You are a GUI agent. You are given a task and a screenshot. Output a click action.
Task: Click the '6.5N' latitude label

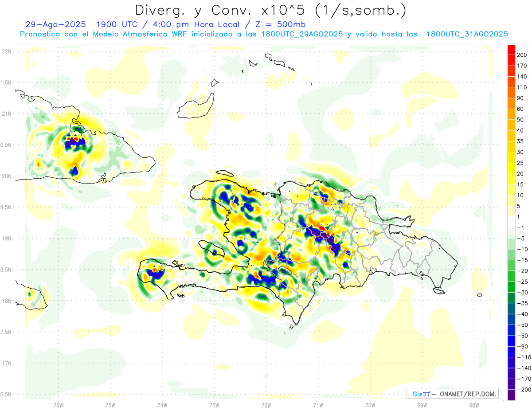(x=6, y=394)
